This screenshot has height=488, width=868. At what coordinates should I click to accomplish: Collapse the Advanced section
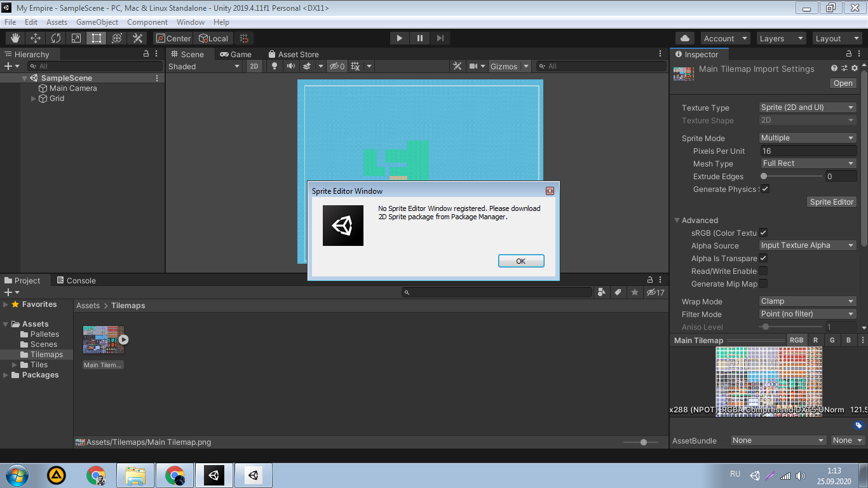pyautogui.click(x=677, y=220)
